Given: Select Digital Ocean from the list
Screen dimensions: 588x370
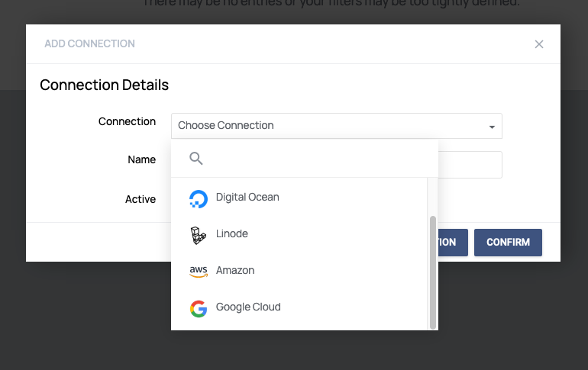Looking at the screenshot, I should point(299,197).
